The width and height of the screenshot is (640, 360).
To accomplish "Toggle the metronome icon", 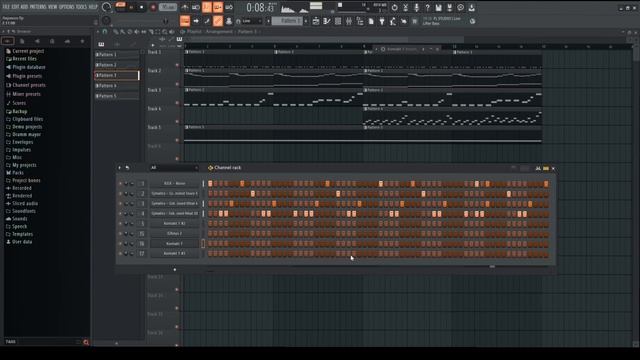I will 185,7.
